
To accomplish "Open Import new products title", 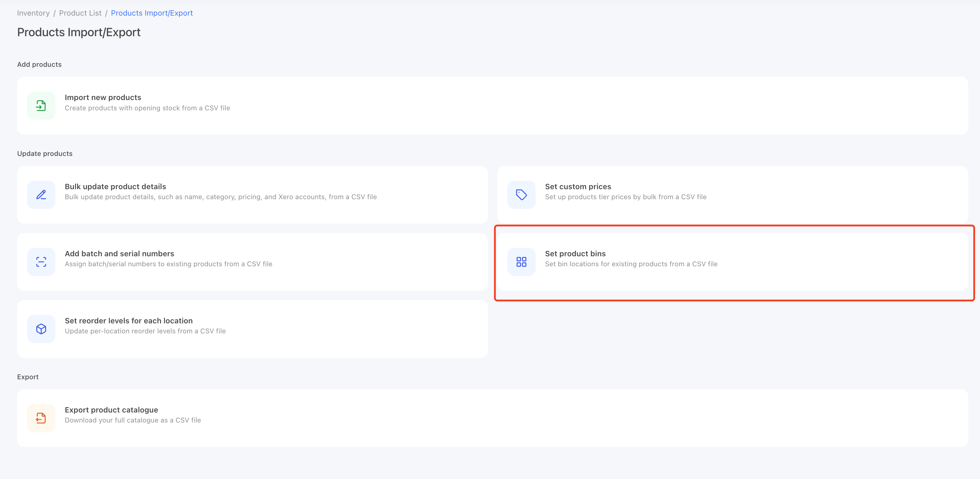I will pyautogui.click(x=103, y=97).
